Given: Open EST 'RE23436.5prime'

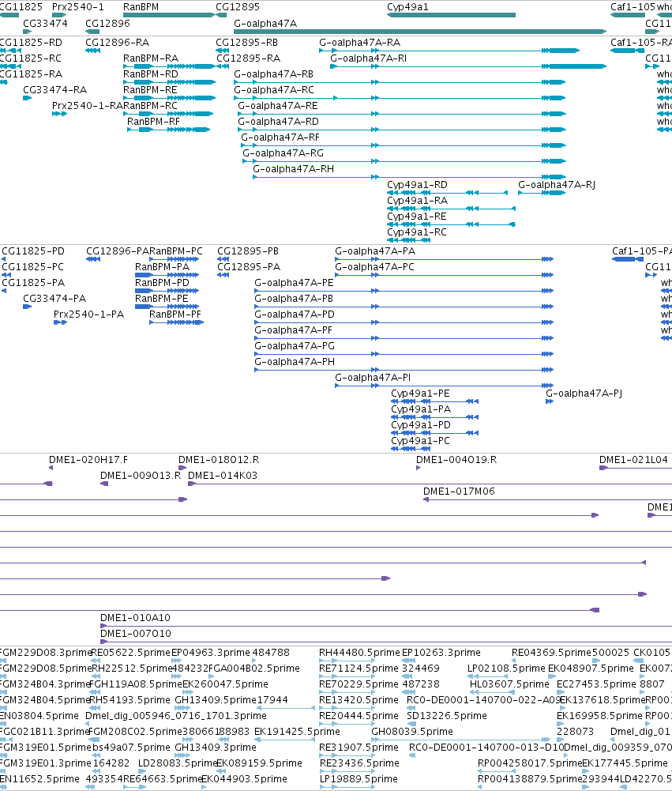Looking at the screenshot, I should coord(359,763).
